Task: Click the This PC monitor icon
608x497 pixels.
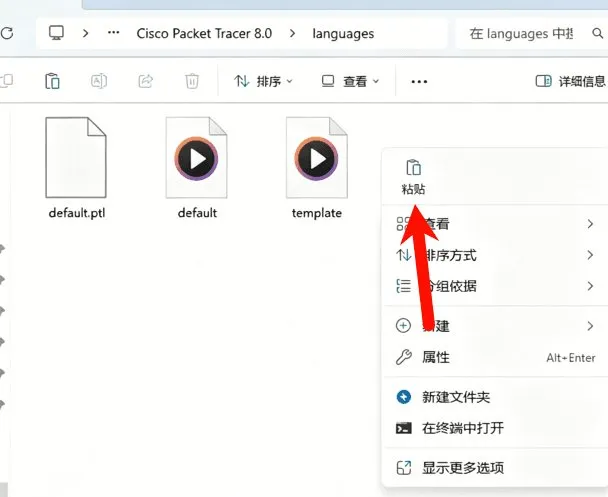Action: click(x=56, y=33)
